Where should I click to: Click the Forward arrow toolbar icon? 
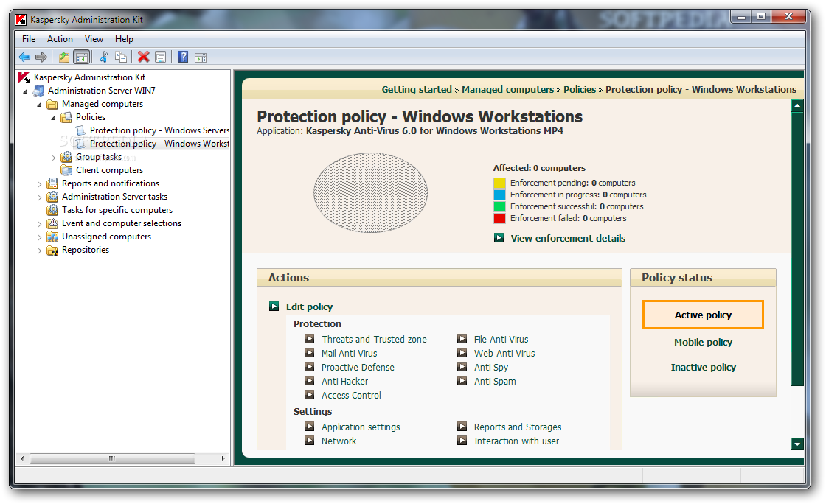tap(41, 57)
